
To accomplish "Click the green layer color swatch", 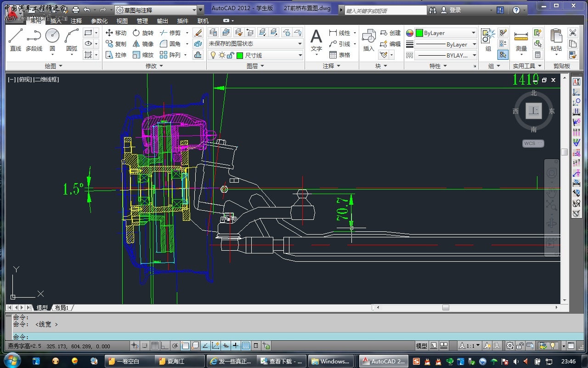I will [x=239, y=55].
